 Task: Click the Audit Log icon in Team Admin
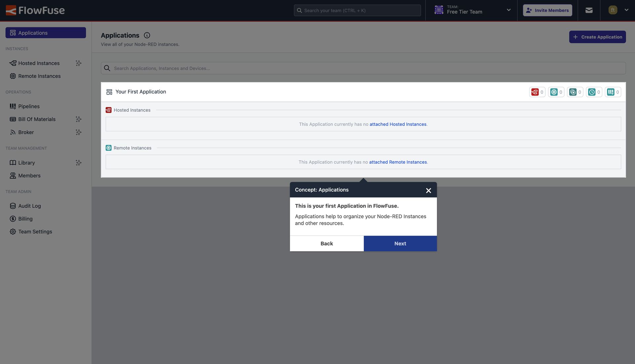tap(12, 205)
